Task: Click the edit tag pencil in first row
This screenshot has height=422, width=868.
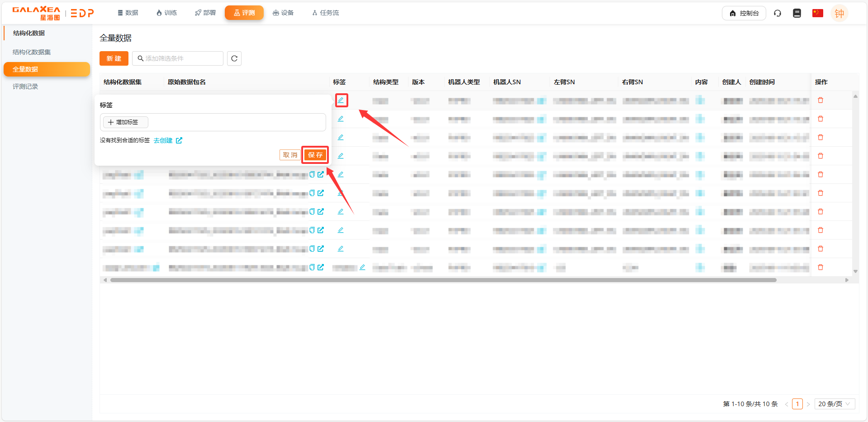Action: click(341, 100)
